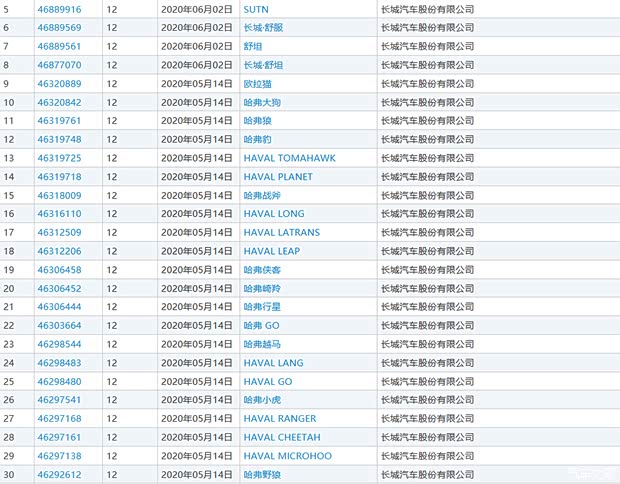Open registration number 46877070
The height and width of the screenshot is (484, 620).
click(x=59, y=65)
